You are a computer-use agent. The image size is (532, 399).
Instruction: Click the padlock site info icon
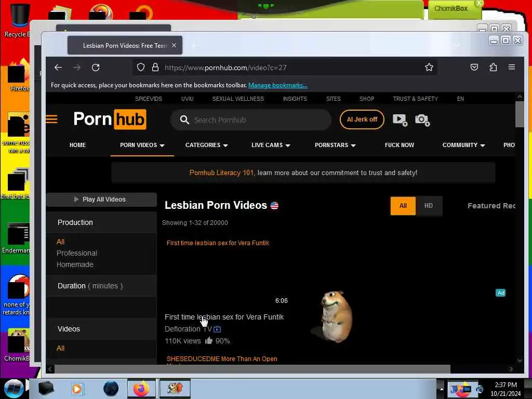pos(155,67)
